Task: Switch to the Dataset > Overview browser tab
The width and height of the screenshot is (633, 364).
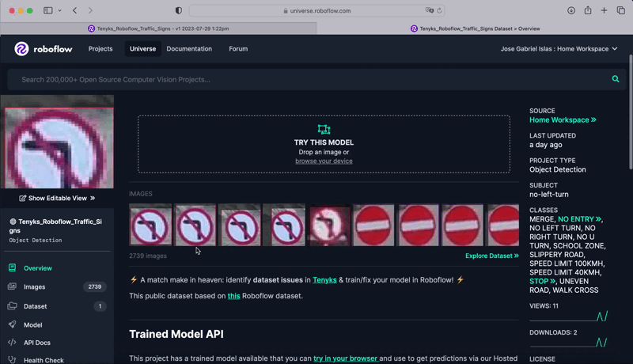Action: coord(475,28)
